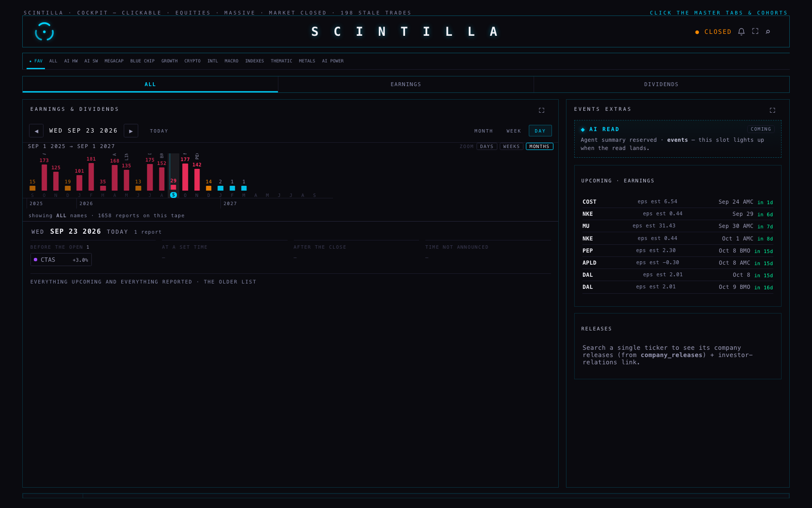
Task: Select the Day view toggle
Action: click(x=540, y=131)
